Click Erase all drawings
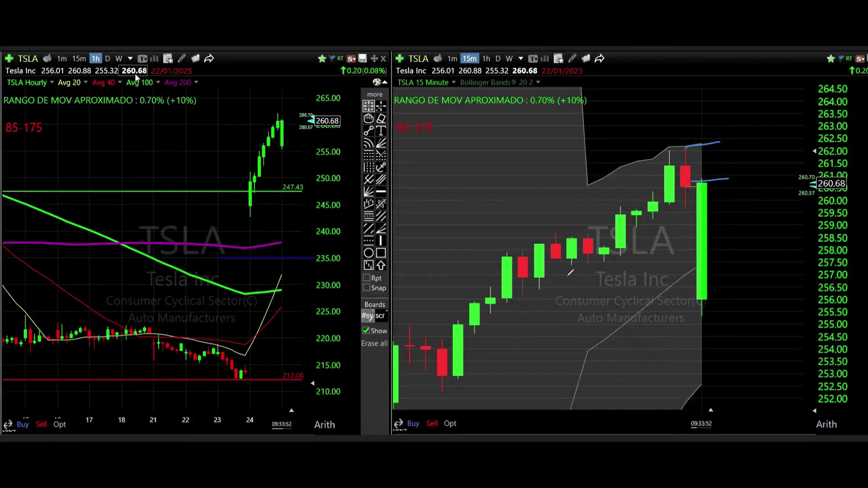The height and width of the screenshot is (488, 868). 374,343
